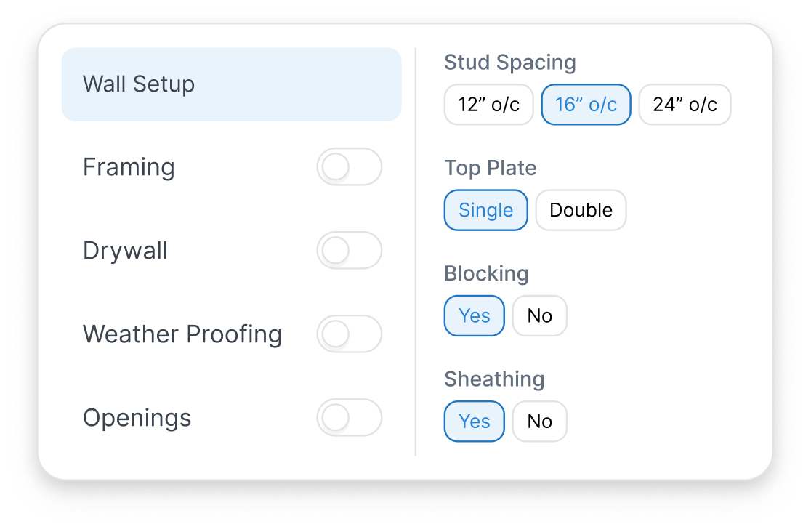Switch stud spacing to widest option
The width and height of the screenshot is (811, 532).
pyautogui.click(x=684, y=104)
